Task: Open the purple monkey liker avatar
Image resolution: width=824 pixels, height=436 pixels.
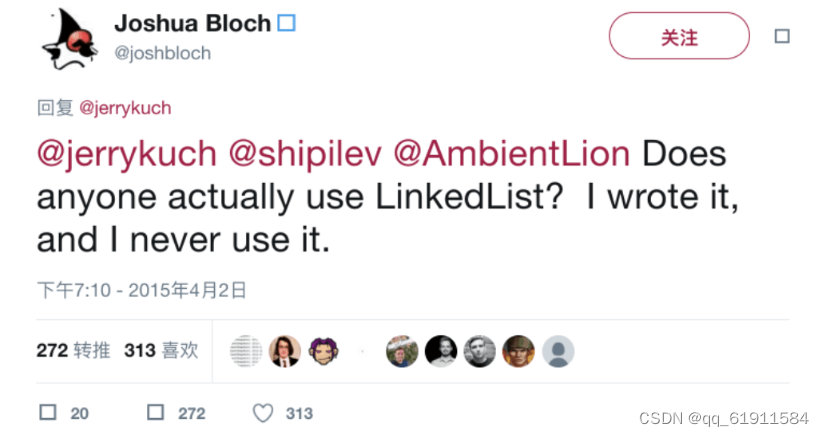Action: pos(324,351)
